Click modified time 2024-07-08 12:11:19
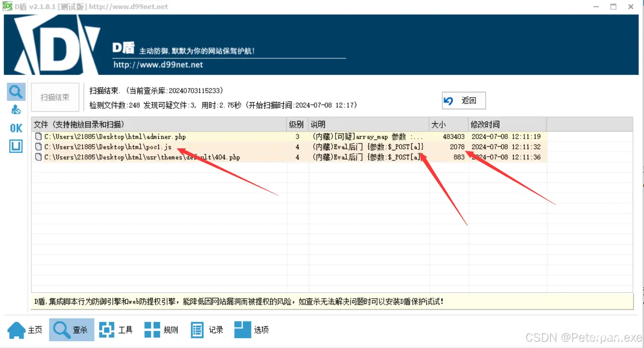The width and height of the screenshot is (644, 348). 506,137
